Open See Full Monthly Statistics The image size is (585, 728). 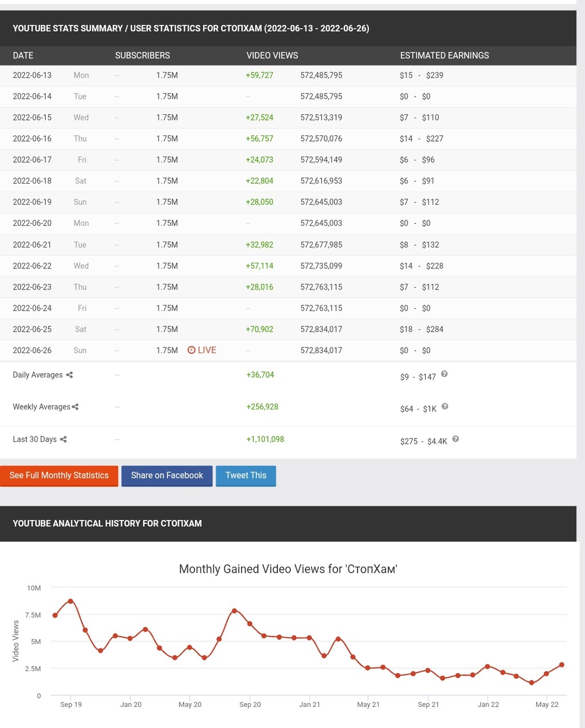click(59, 475)
